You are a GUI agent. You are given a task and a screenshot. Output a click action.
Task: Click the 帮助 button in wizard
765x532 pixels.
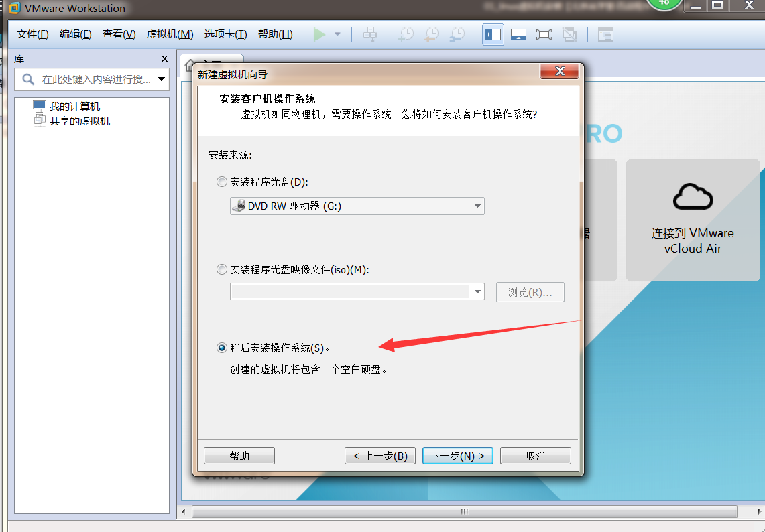[239, 456]
